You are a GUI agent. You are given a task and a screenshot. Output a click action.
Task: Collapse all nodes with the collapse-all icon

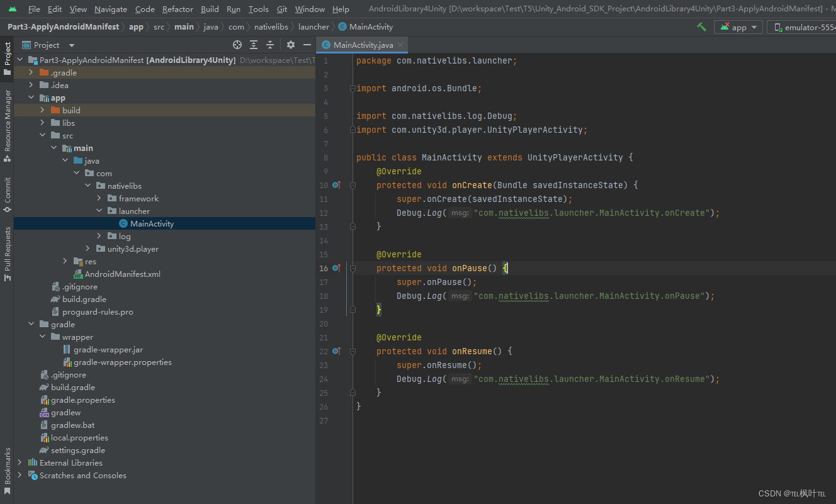(x=270, y=45)
